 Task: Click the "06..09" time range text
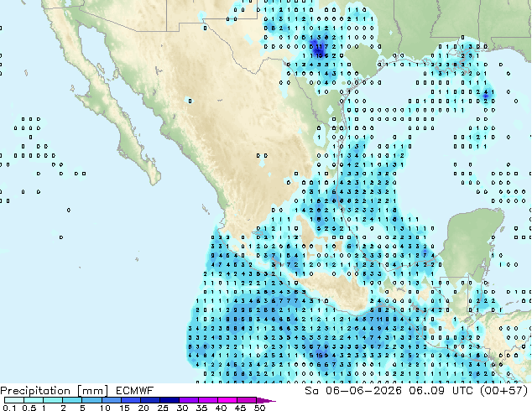tap(426, 391)
